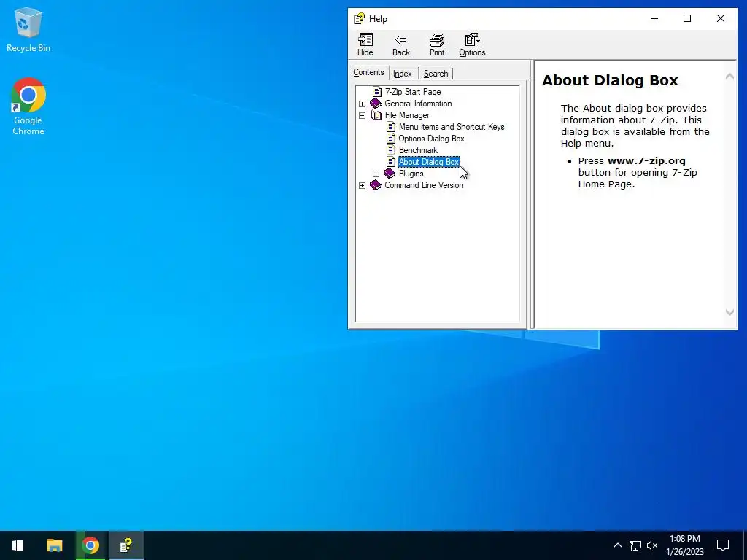This screenshot has width=747, height=560.
Task: Open the clock and date flyout
Action: click(x=685, y=545)
